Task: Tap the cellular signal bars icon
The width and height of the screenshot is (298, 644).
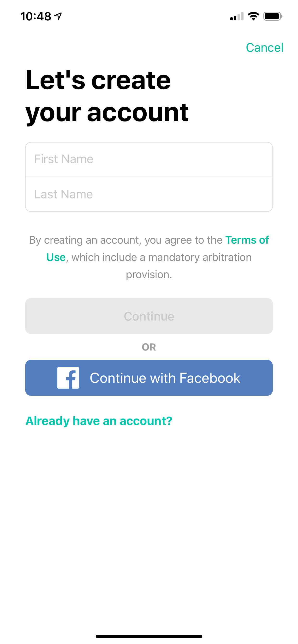Action: point(237,16)
